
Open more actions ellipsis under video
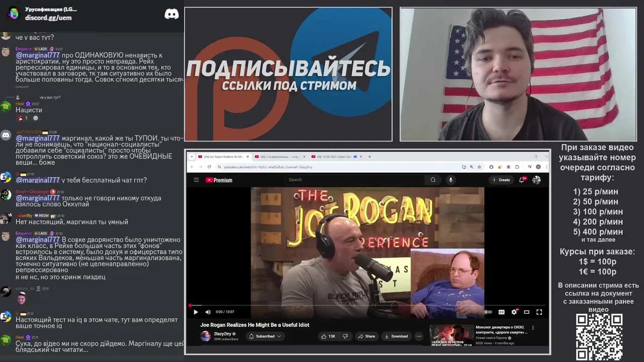pos(418,336)
